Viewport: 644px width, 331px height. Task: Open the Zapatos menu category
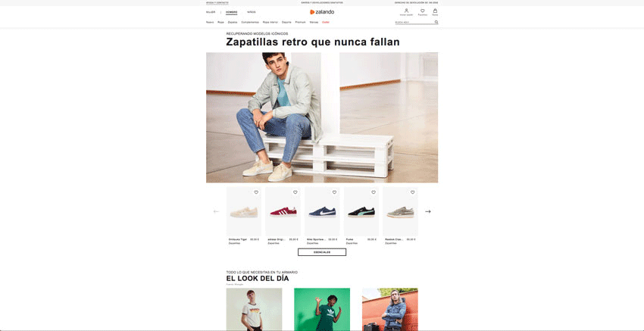click(x=233, y=22)
